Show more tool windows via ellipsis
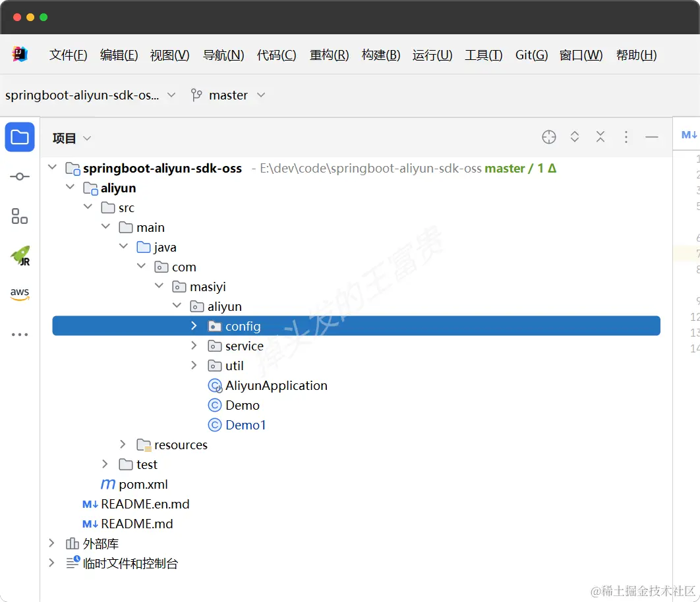Screen dimensions: 700x602 (x=20, y=334)
